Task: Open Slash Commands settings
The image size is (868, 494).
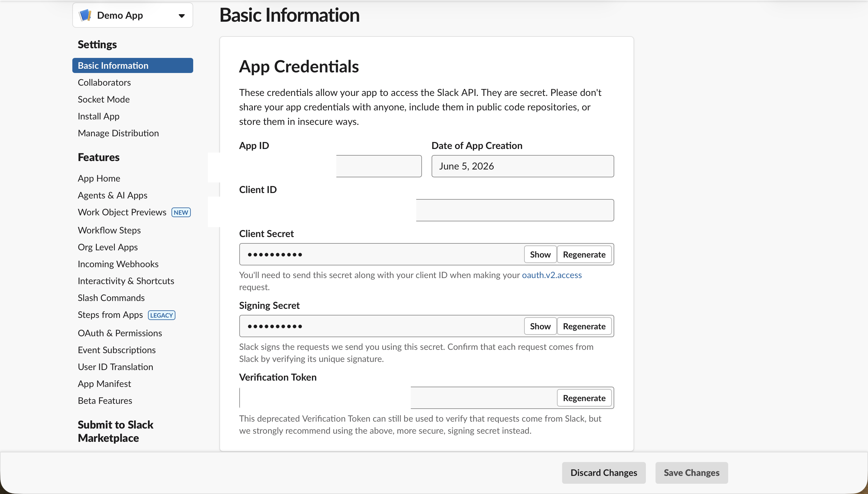Action: [x=111, y=298]
